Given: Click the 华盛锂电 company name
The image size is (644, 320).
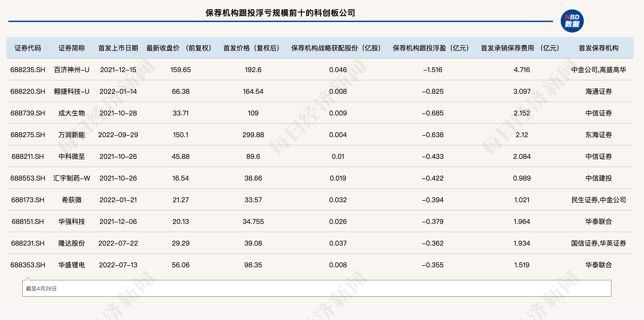Looking at the screenshot, I should coord(72,265).
